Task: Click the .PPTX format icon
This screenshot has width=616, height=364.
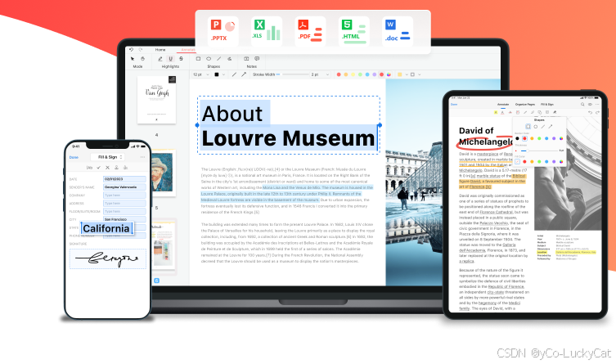Action: 223,31
